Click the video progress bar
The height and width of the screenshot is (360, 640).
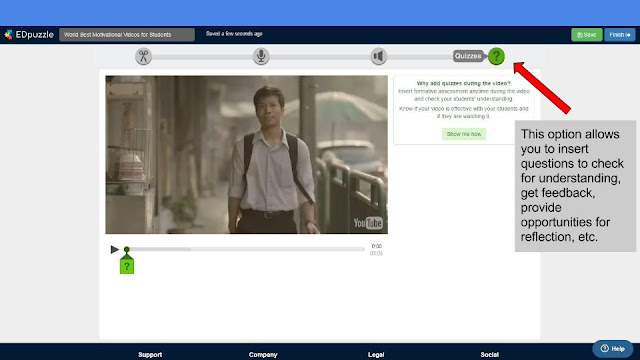(247, 249)
